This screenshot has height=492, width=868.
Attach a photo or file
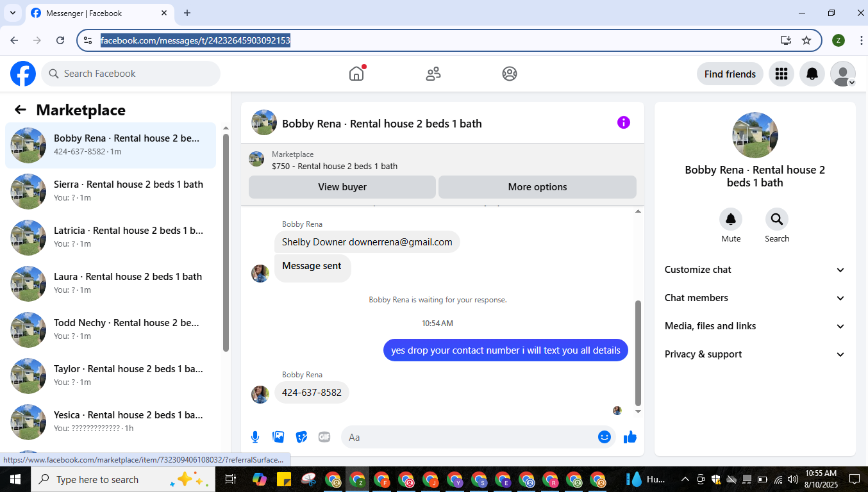pos(278,437)
